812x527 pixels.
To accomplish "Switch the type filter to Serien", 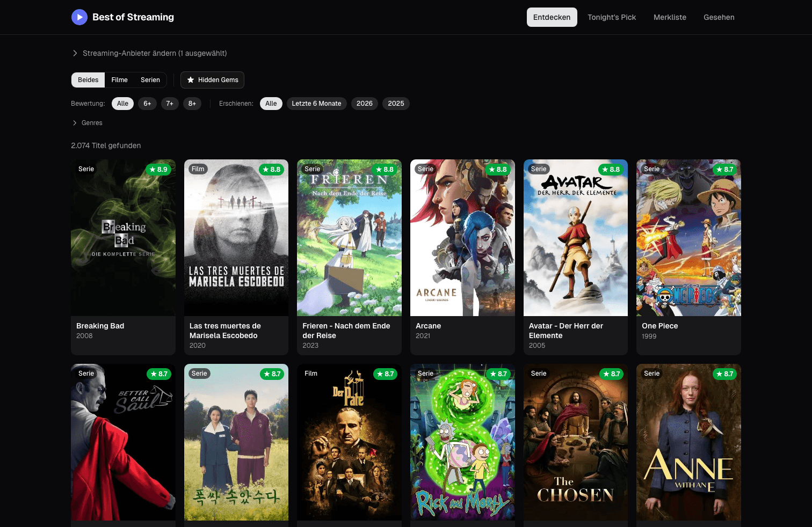I will tap(150, 79).
